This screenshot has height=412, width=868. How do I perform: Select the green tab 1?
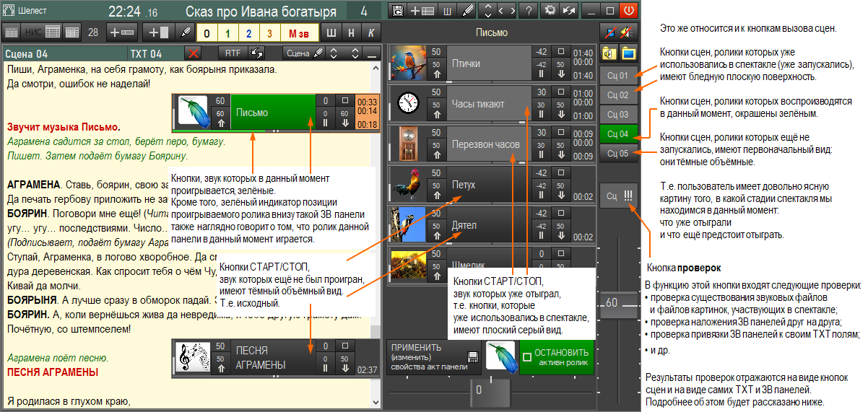pyautogui.click(x=227, y=32)
